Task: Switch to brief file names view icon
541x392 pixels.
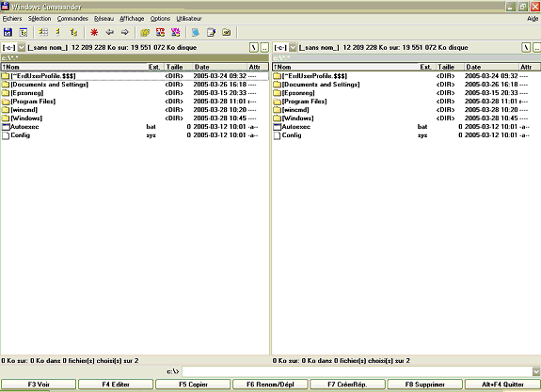Action: (43, 32)
